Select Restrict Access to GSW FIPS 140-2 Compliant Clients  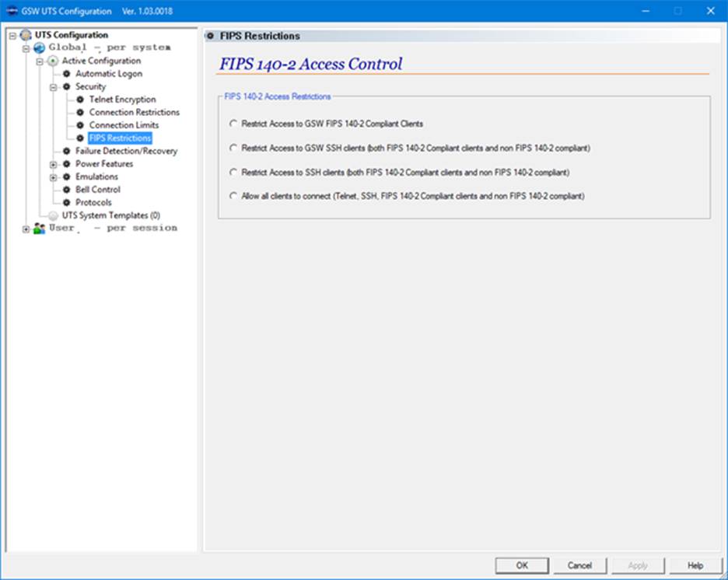click(233, 124)
